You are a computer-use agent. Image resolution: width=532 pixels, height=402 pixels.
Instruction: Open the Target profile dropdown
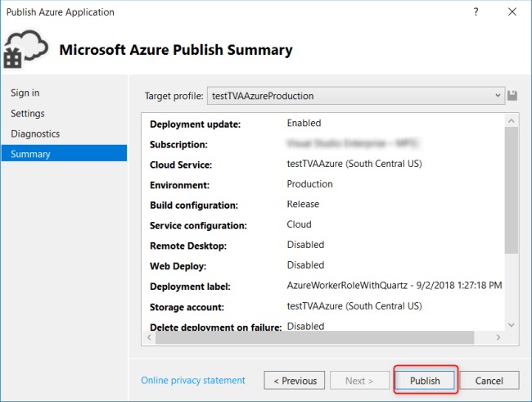pos(356,96)
